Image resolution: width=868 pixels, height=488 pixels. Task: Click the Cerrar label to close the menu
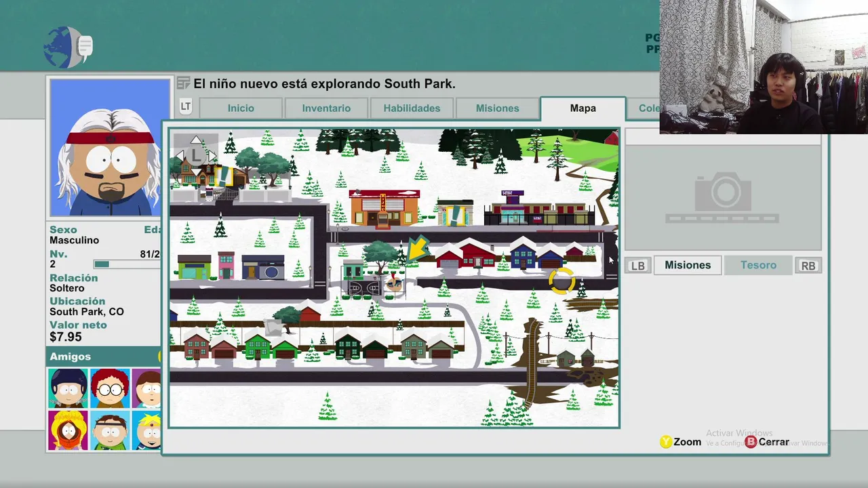click(774, 442)
